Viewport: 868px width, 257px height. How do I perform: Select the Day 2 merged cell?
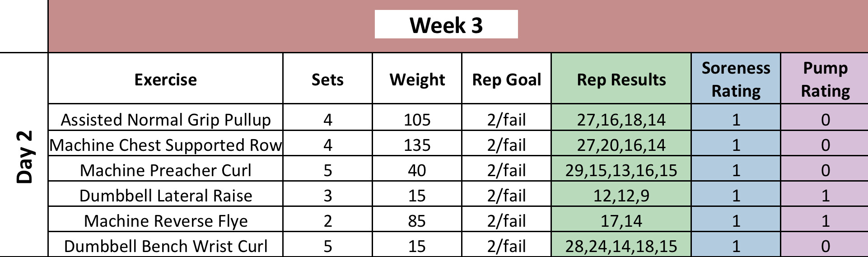(24, 156)
